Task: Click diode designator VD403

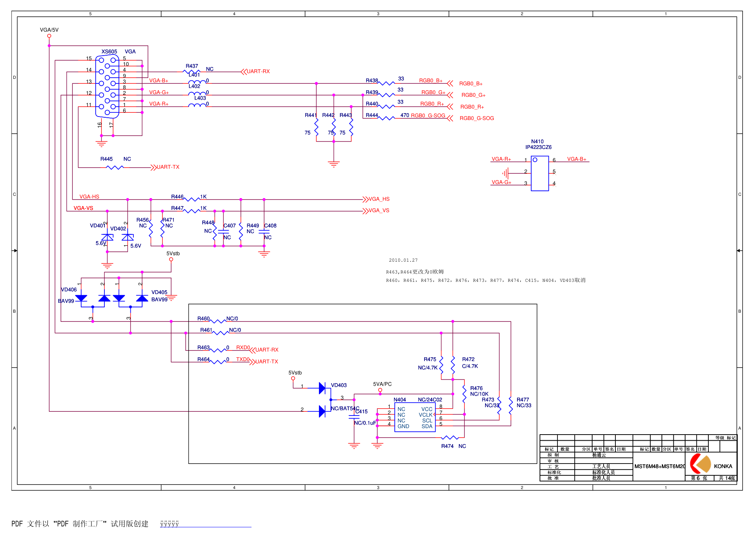Action: pyautogui.click(x=339, y=385)
